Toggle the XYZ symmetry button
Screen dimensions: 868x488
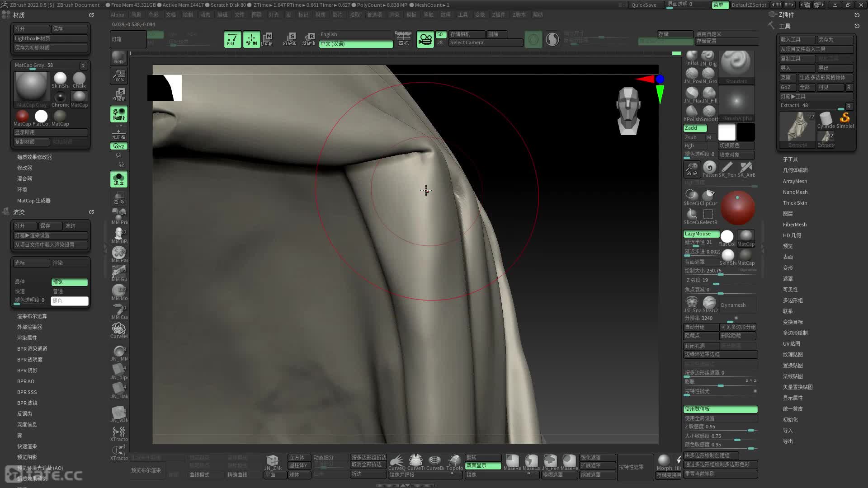pos(119,146)
